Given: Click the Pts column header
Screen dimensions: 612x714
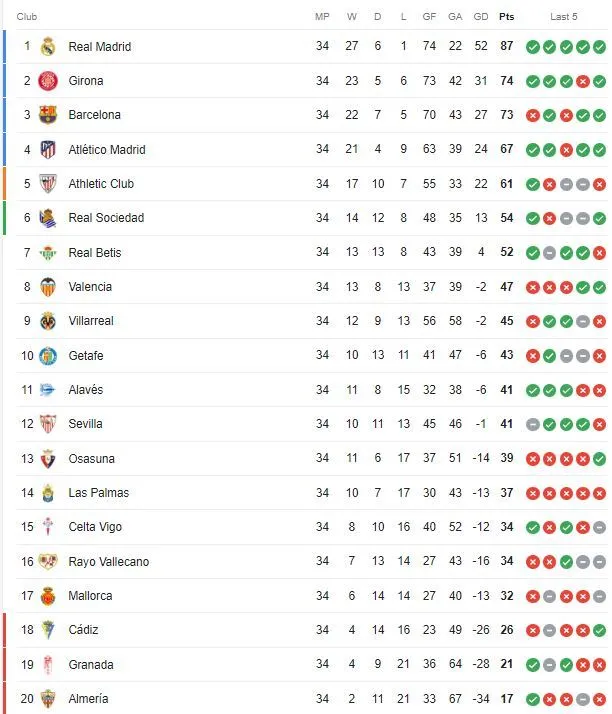Looking at the screenshot, I should click(x=506, y=17).
